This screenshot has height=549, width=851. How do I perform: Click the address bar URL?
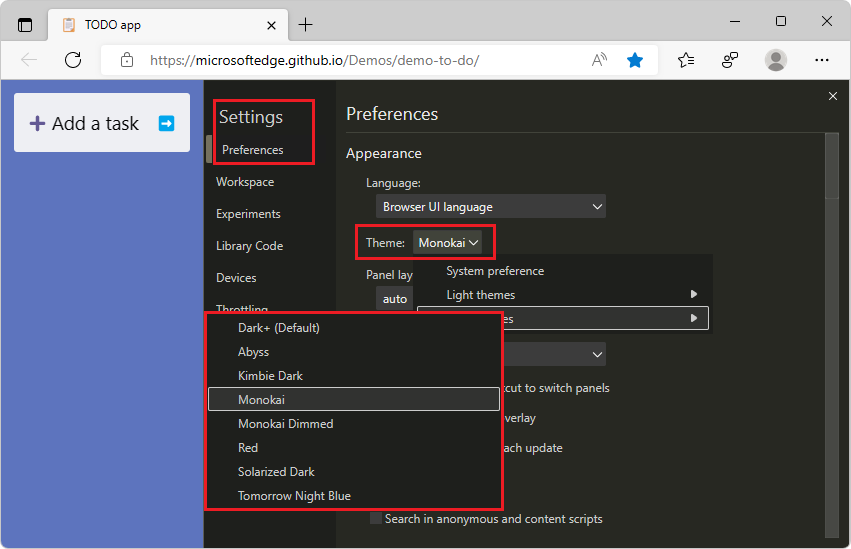click(x=314, y=60)
